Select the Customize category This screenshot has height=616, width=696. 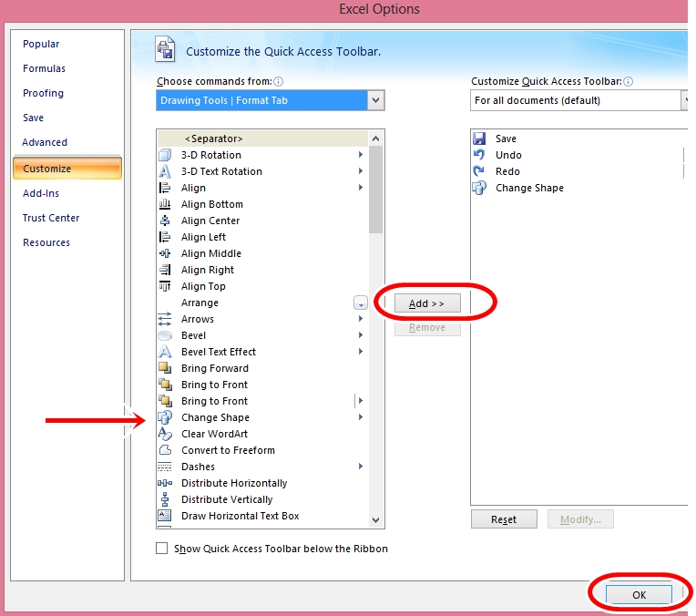[x=67, y=169]
